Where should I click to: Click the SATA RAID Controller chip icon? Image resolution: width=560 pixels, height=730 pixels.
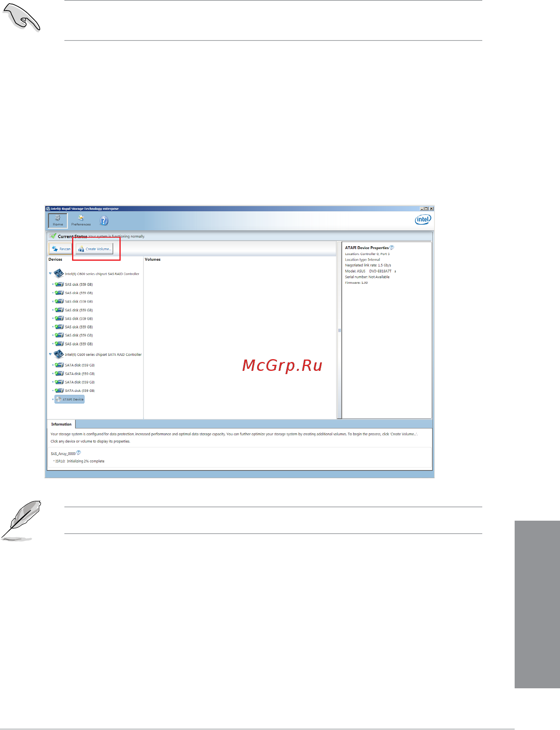pyautogui.click(x=59, y=354)
